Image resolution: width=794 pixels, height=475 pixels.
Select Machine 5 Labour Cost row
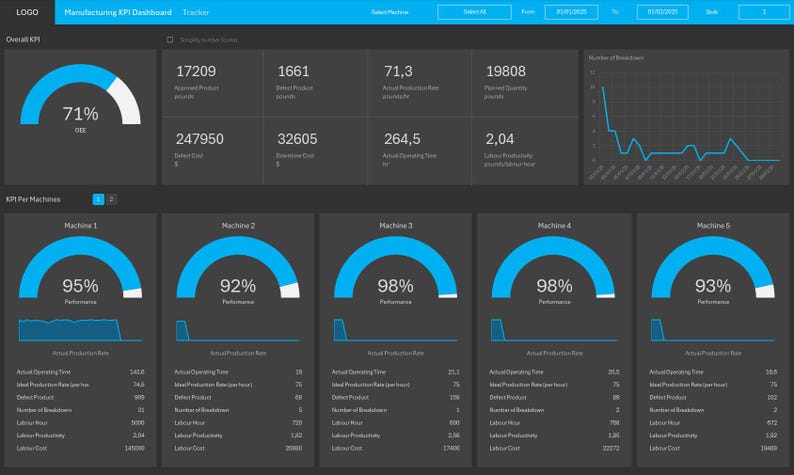pos(713,448)
